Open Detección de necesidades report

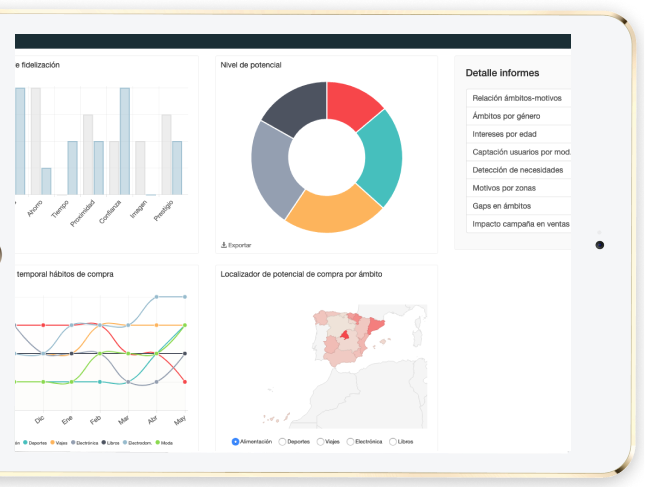(x=517, y=170)
